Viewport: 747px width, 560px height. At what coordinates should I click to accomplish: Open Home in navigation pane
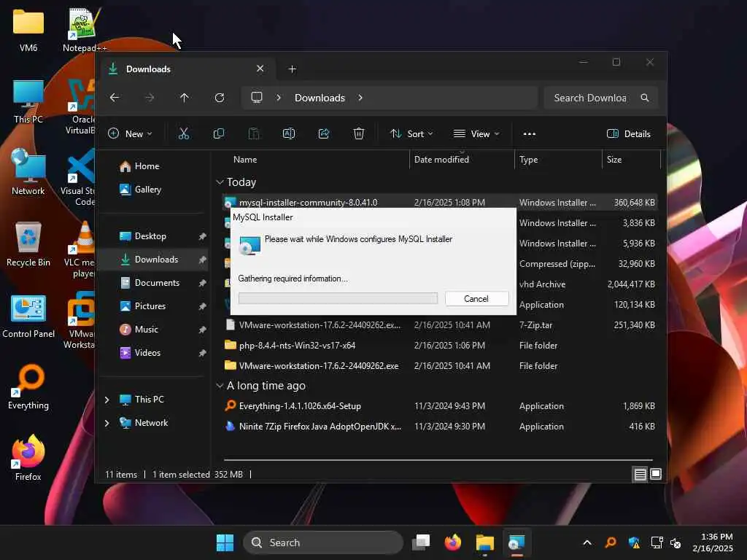pos(140,166)
